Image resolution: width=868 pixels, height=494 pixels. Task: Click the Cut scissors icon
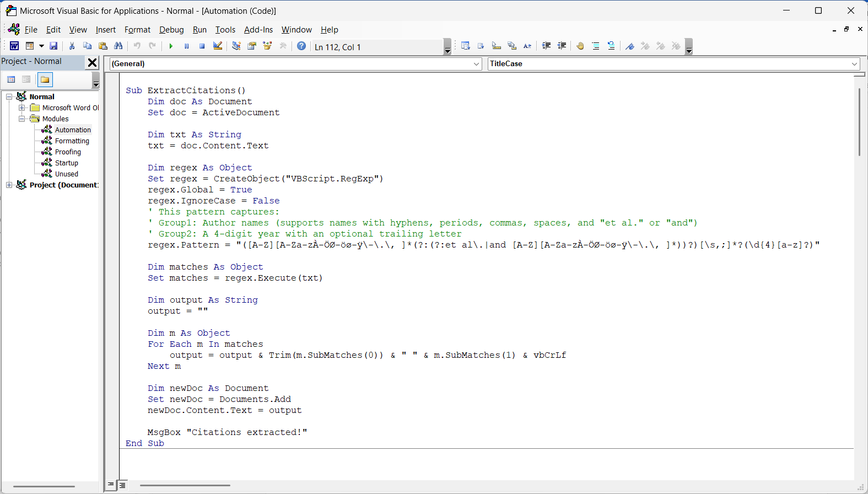click(x=72, y=46)
